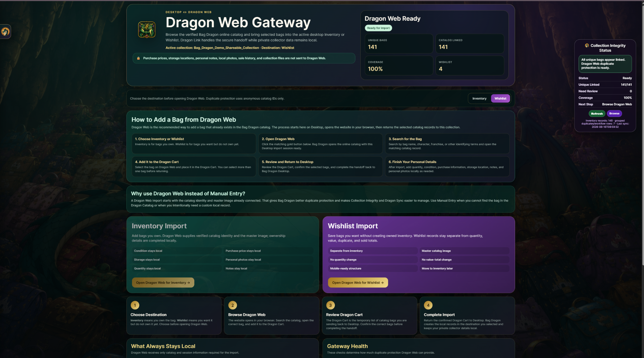
Task: Click the purple Browse button
Action: click(614, 114)
